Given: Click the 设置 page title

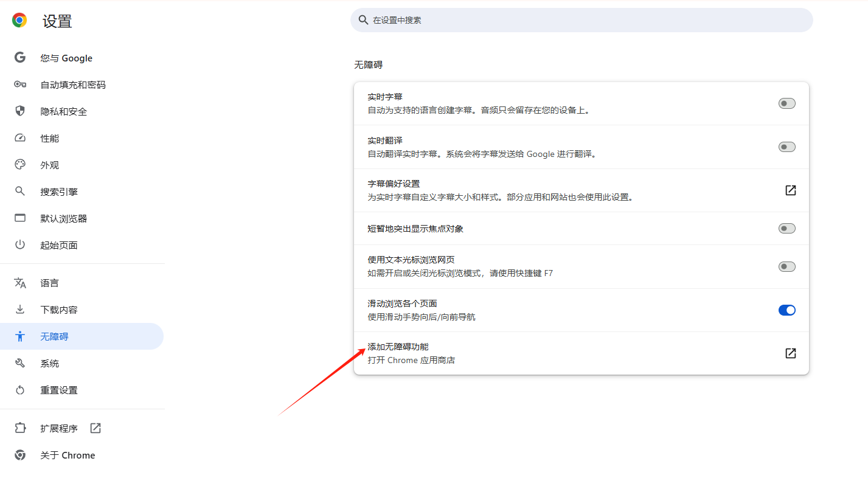Looking at the screenshot, I should pyautogui.click(x=57, y=21).
